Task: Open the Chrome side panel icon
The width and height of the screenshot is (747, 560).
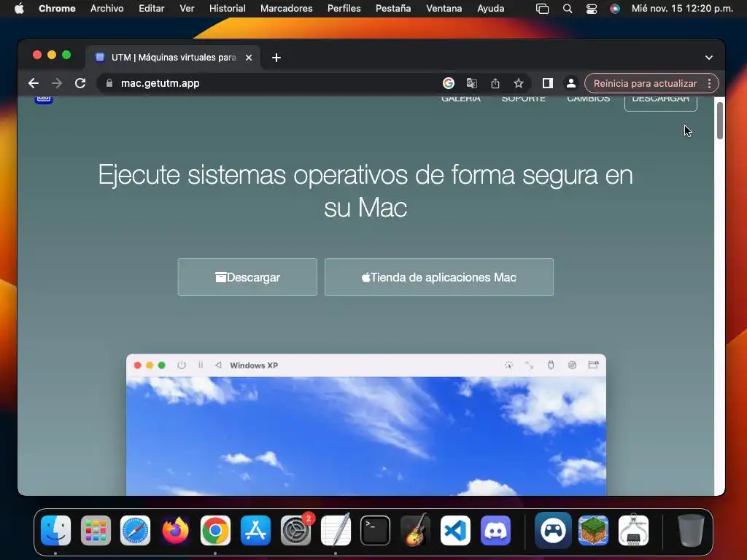Action: pos(547,83)
